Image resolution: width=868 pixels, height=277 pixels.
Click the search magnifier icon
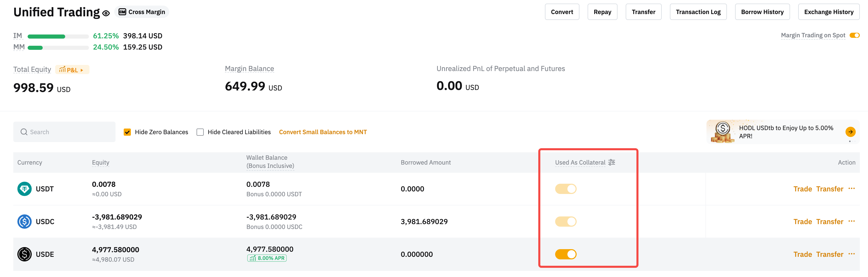(24, 132)
